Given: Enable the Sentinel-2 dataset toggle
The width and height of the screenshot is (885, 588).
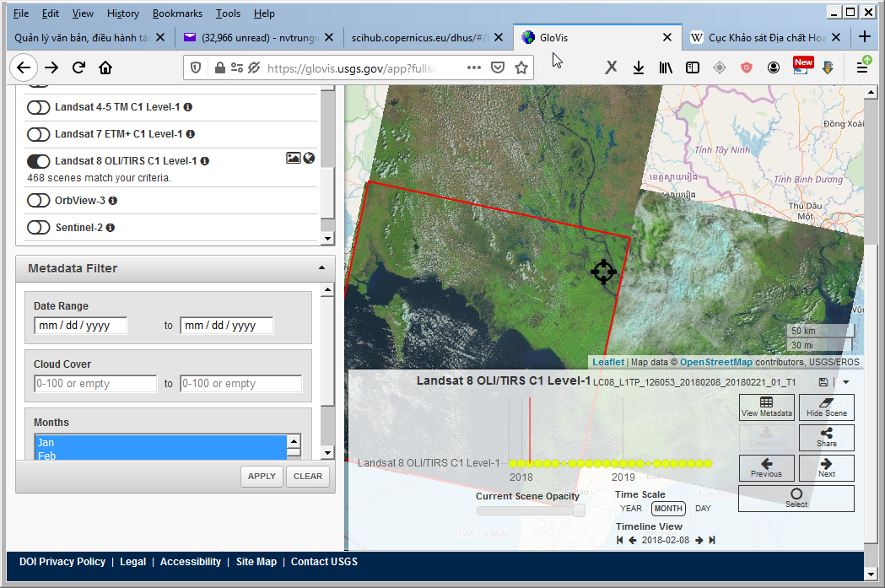Looking at the screenshot, I should click(x=38, y=228).
